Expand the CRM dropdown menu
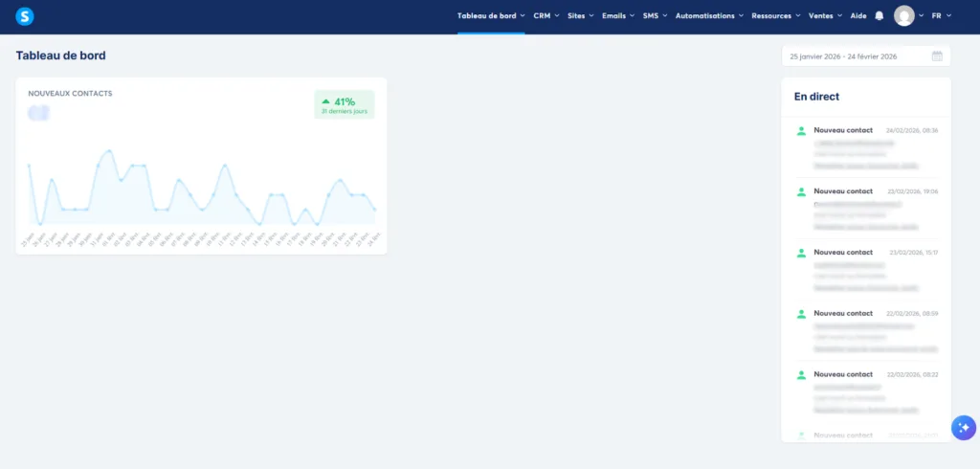Image resolution: width=980 pixels, height=469 pixels. [x=546, y=16]
